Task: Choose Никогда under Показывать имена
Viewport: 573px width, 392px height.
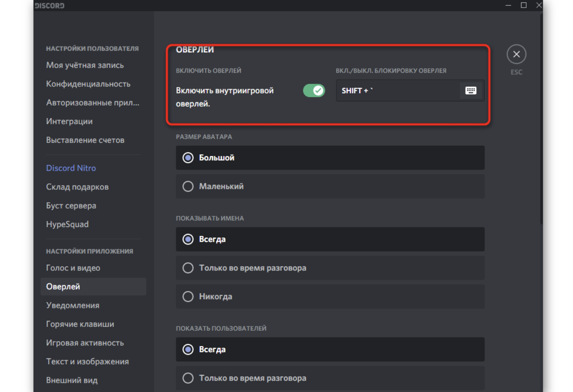Action: pos(330,296)
